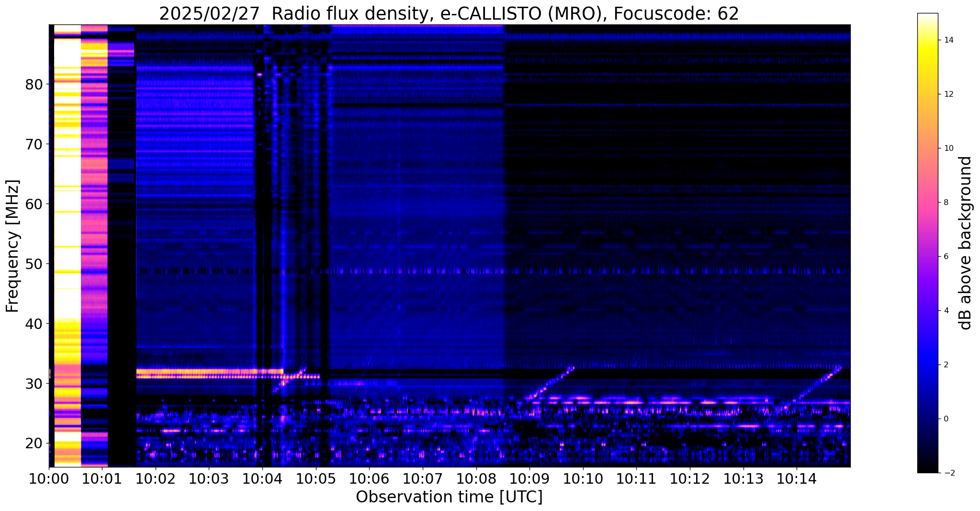The width and height of the screenshot is (980, 511).
Task: Click the 40 MHz frequency tick label
Action: click(x=34, y=323)
